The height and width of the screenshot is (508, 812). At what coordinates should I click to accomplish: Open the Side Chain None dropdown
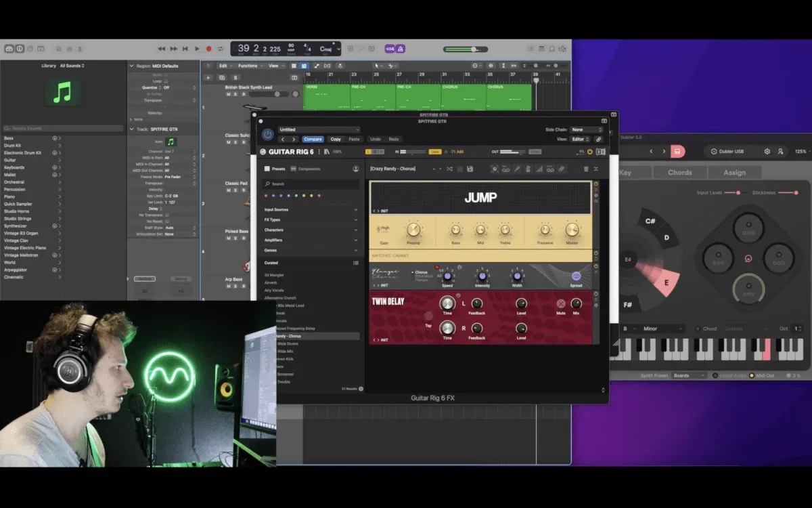click(x=586, y=129)
